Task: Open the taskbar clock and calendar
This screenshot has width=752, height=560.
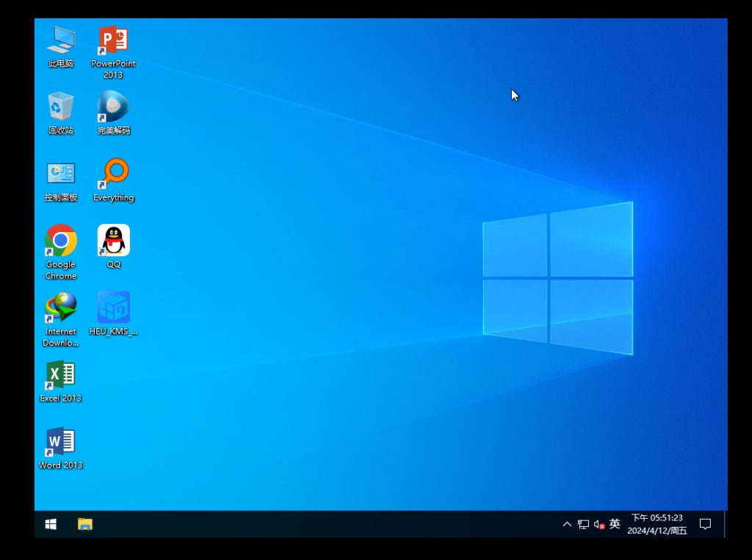Action: [x=657, y=524]
